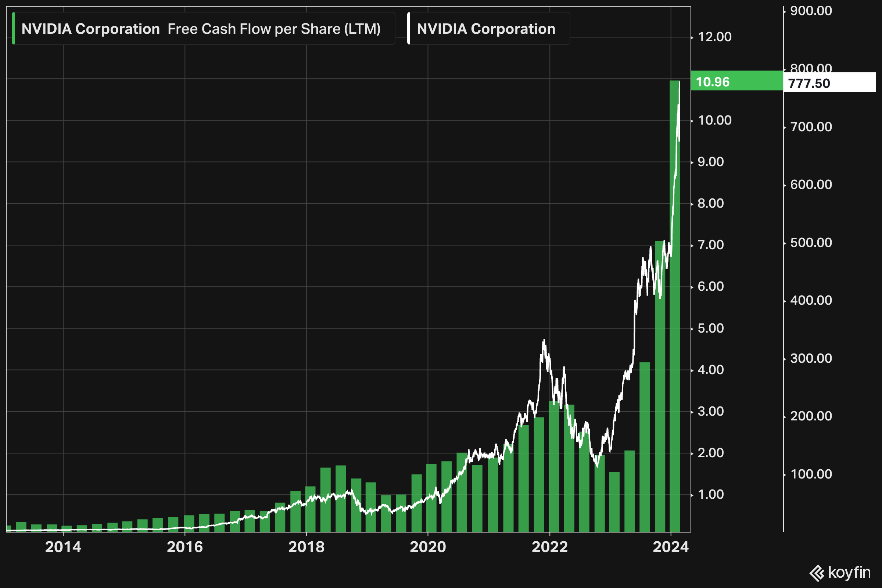Click the 600.00 price axis value
The width and height of the screenshot is (882, 588).
pyautogui.click(x=811, y=185)
